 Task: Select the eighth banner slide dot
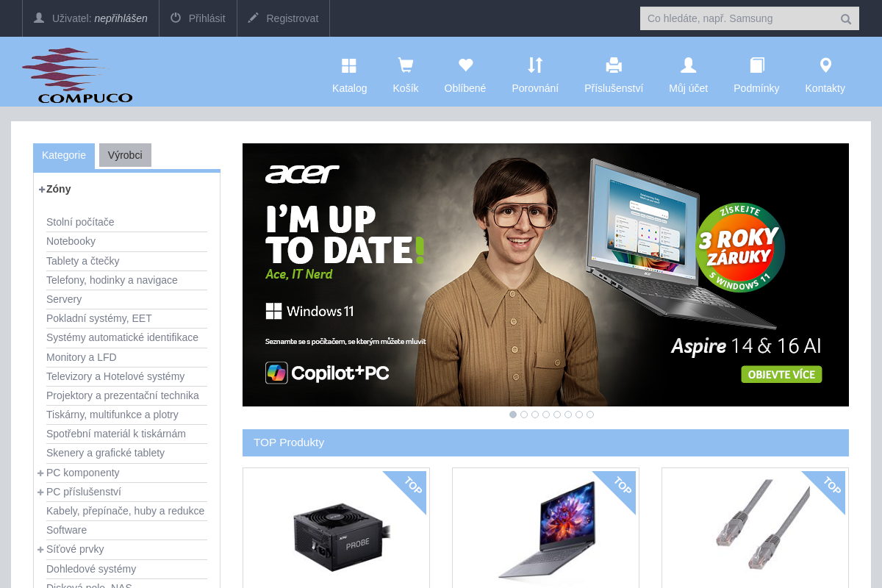click(590, 415)
